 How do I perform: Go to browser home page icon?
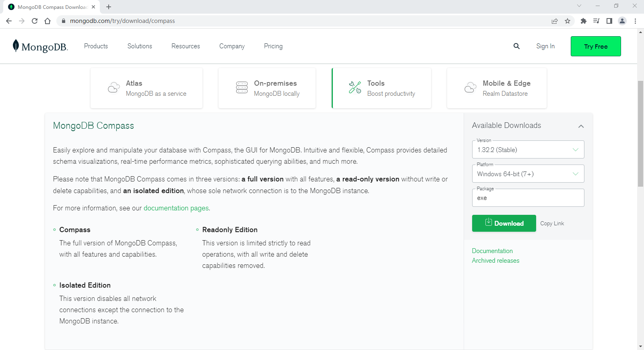(47, 21)
